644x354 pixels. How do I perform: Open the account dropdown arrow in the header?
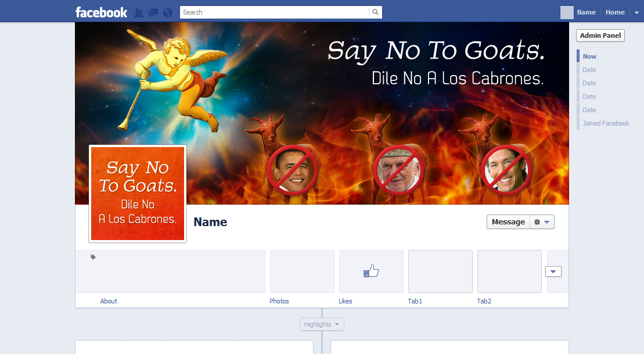point(636,13)
